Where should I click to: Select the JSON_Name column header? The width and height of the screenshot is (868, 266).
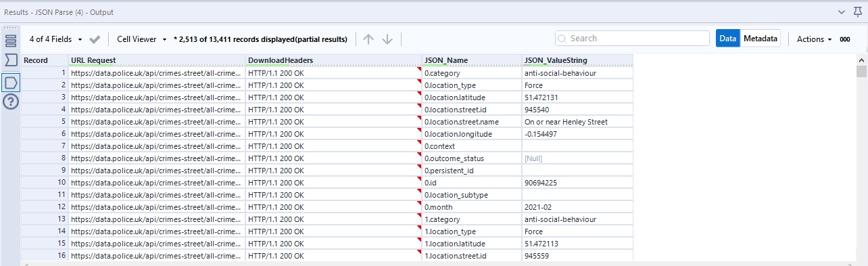point(472,60)
